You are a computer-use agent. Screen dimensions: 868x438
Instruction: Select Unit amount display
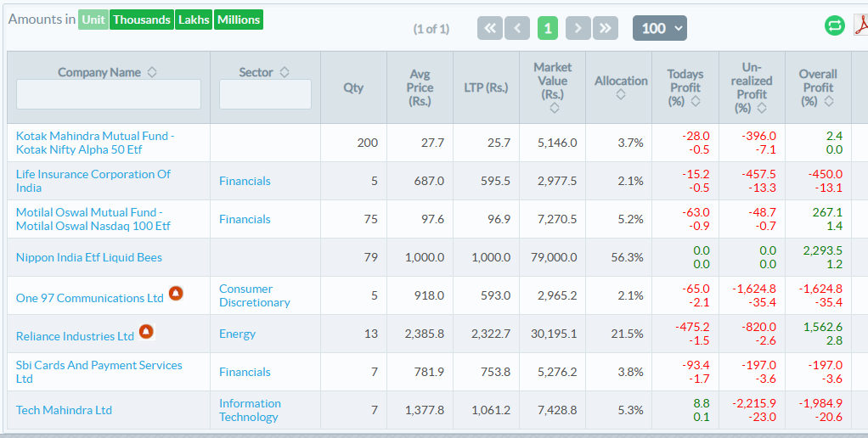point(93,20)
